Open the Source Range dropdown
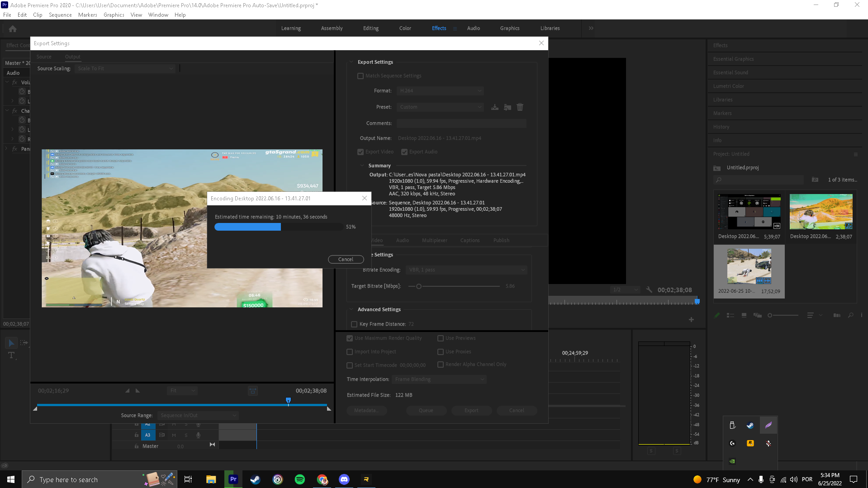Image resolution: width=868 pixels, height=488 pixels. coord(198,416)
